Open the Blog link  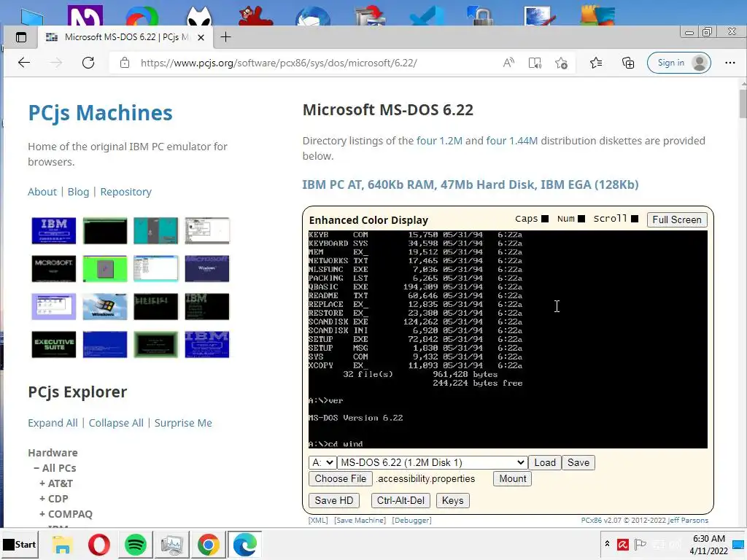coord(78,192)
